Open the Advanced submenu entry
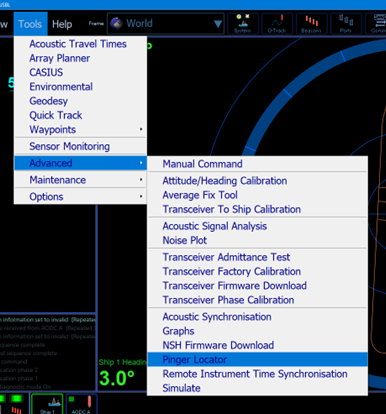The height and width of the screenshot is (414, 386). [80, 163]
